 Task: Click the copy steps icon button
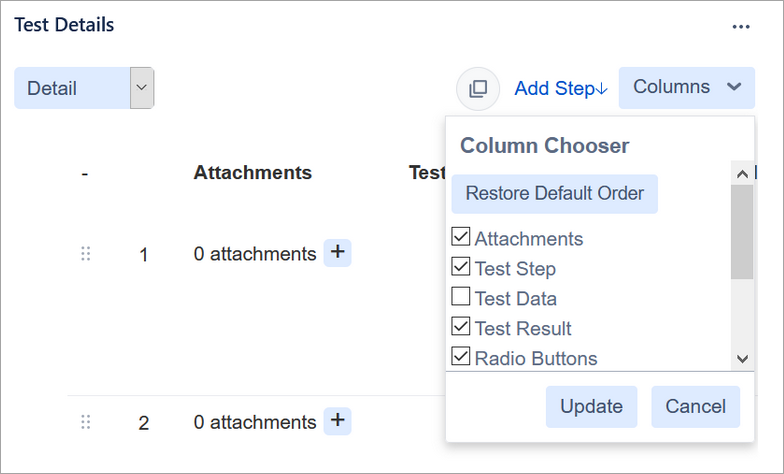pos(478,88)
